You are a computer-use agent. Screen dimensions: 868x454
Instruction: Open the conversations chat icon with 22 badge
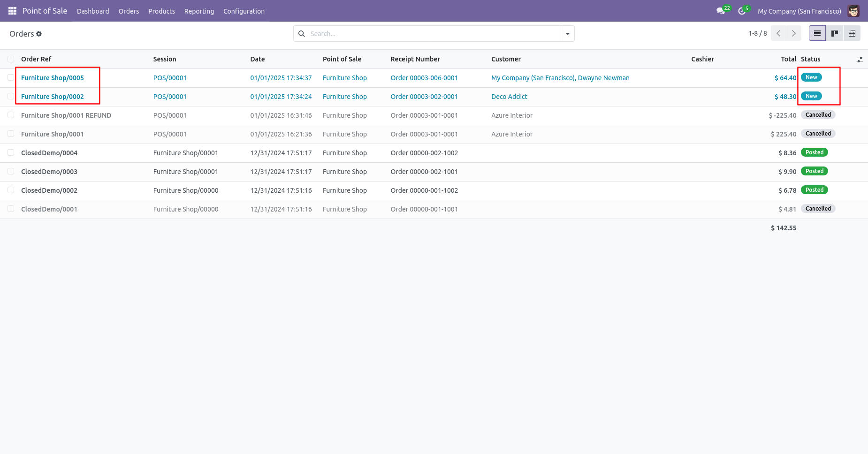721,11
